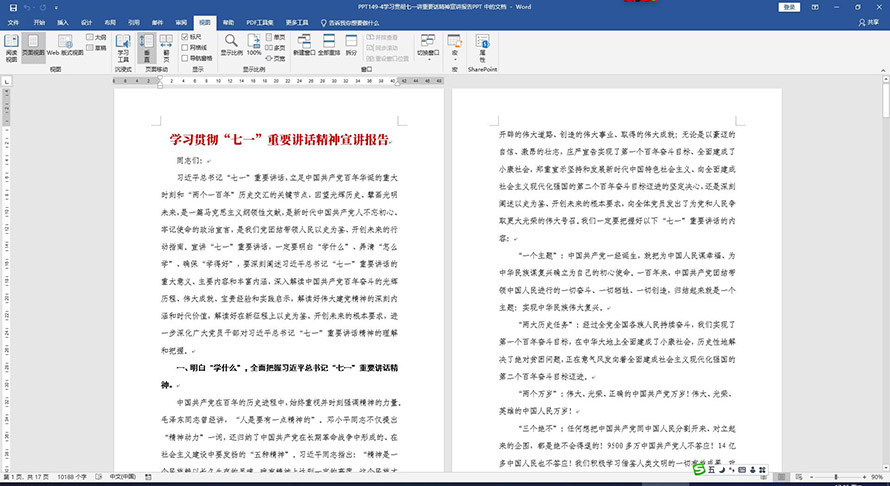Enable the 网格线 (Gridlines) checkbox
Screen dimensions: 890x486
point(186,47)
